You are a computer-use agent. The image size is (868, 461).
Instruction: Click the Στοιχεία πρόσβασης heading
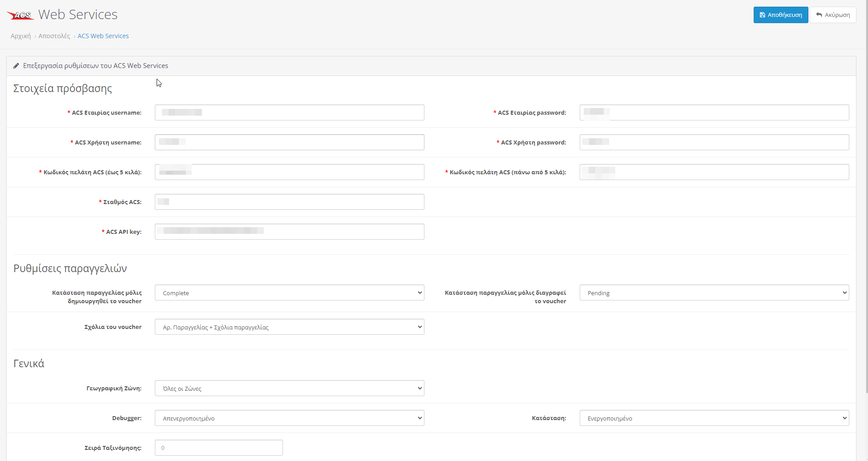(x=63, y=88)
